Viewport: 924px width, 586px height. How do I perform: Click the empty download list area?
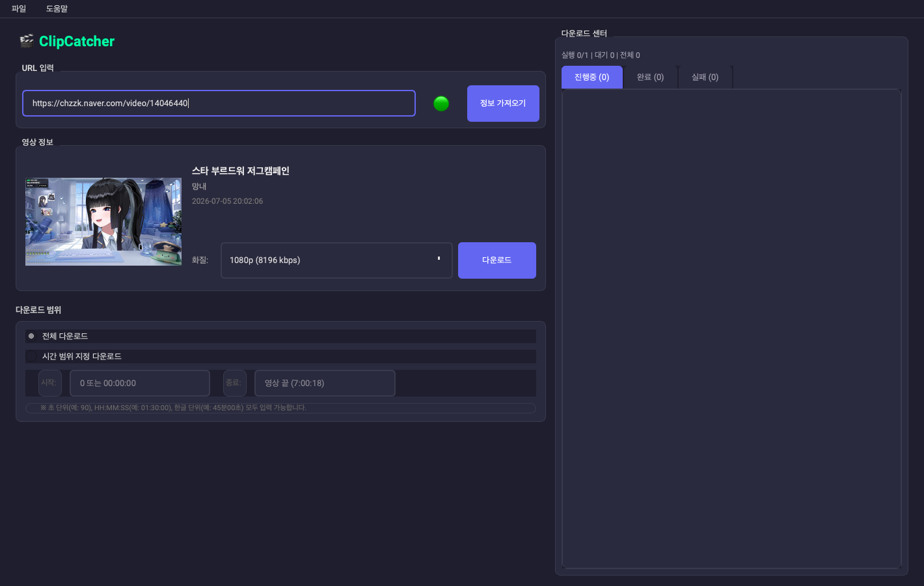tap(731, 329)
